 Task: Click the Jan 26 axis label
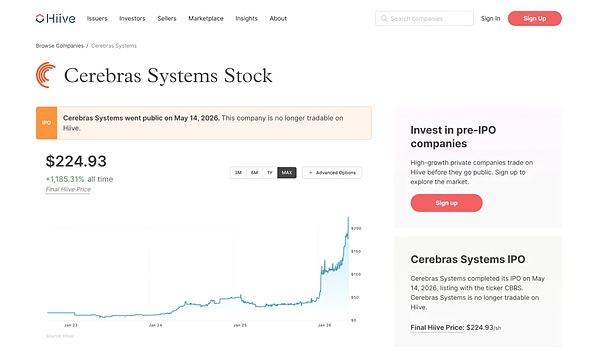[x=324, y=325]
